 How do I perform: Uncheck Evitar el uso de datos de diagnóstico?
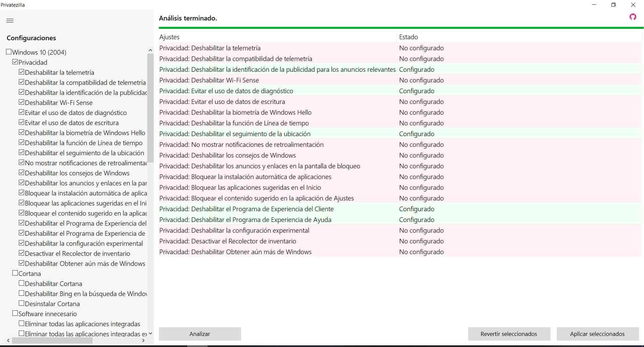point(21,112)
